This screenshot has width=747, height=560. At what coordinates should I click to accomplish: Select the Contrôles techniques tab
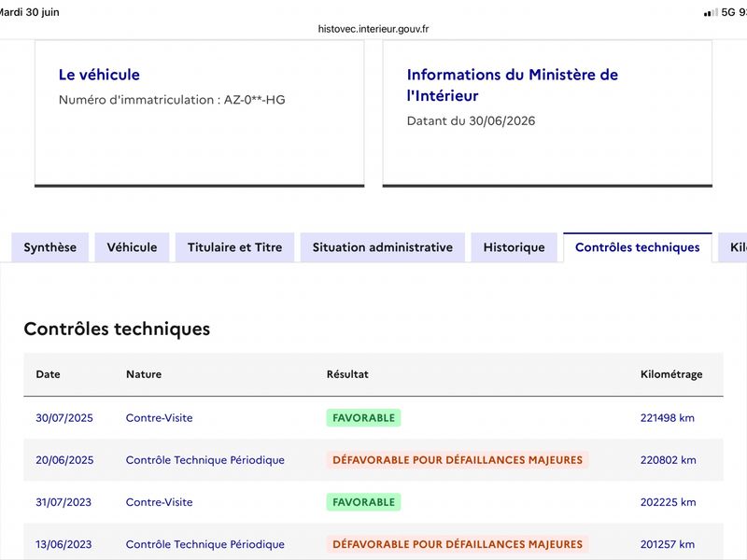click(638, 247)
